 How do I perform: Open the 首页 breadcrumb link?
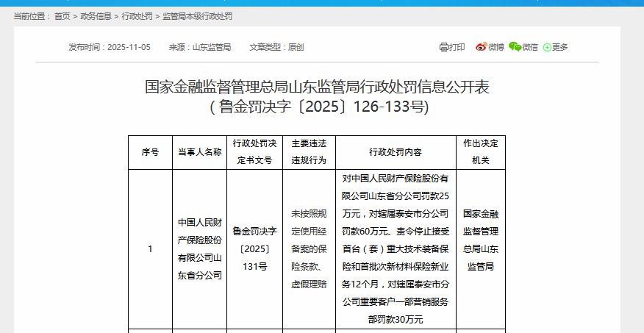tap(62, 15)
